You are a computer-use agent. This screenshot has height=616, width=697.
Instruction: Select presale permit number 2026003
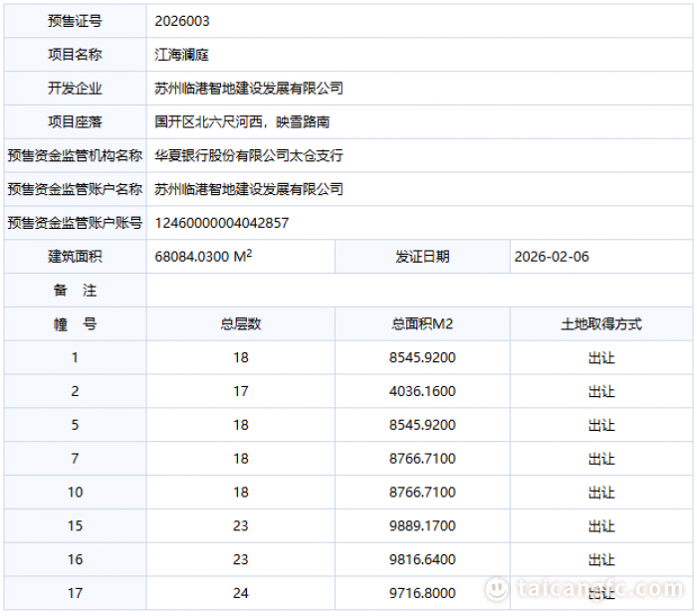(x=182, y=21)
